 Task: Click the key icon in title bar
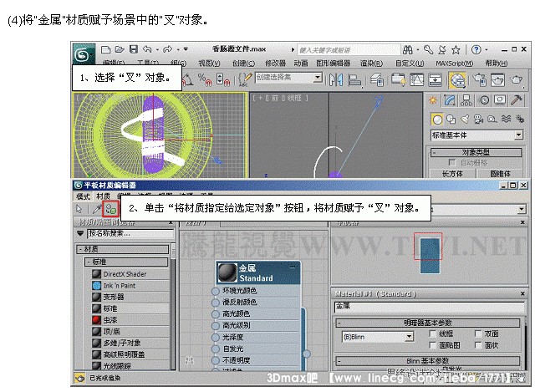pyautogui.click(x=429, y=50)
